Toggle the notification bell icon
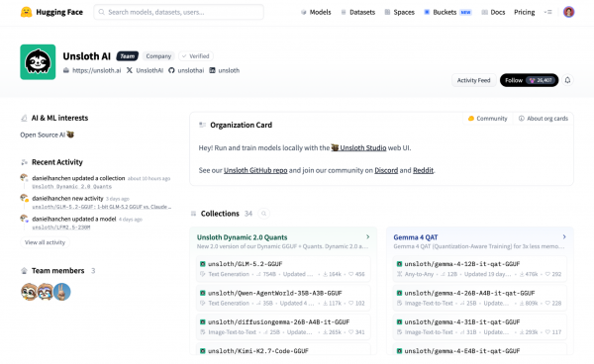 coord(567,80)
